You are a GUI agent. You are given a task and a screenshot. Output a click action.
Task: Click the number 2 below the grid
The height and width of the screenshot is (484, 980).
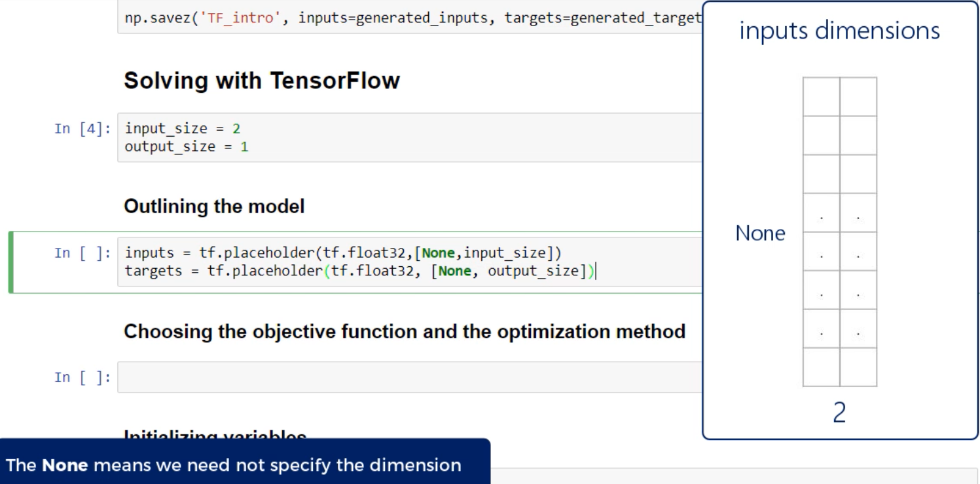[x=840, y=415]
